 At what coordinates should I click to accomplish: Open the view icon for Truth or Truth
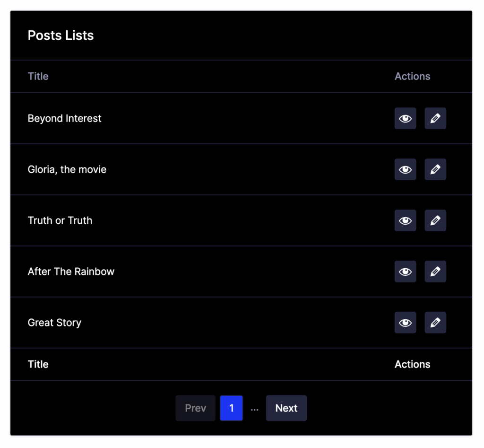coord(405,220)
